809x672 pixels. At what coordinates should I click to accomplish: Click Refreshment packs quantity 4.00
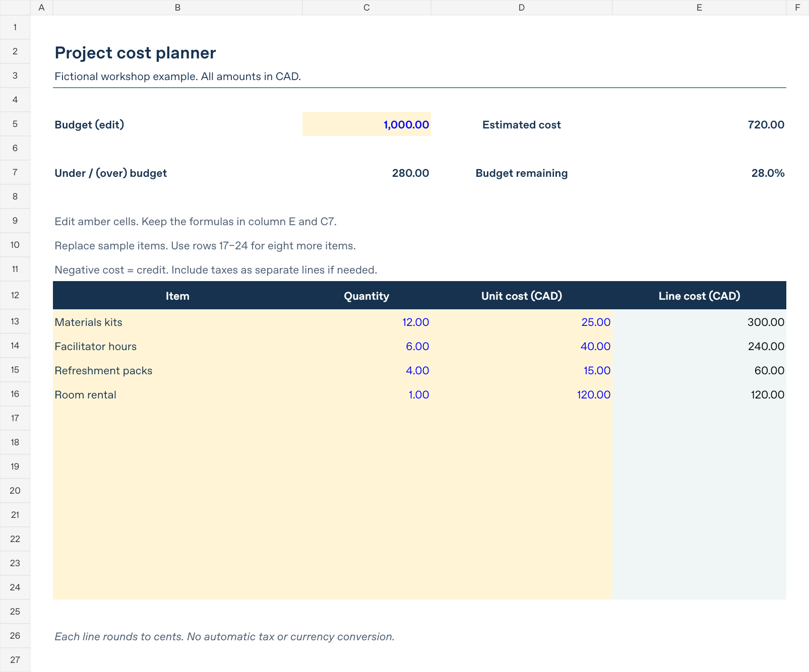[366, 370]
